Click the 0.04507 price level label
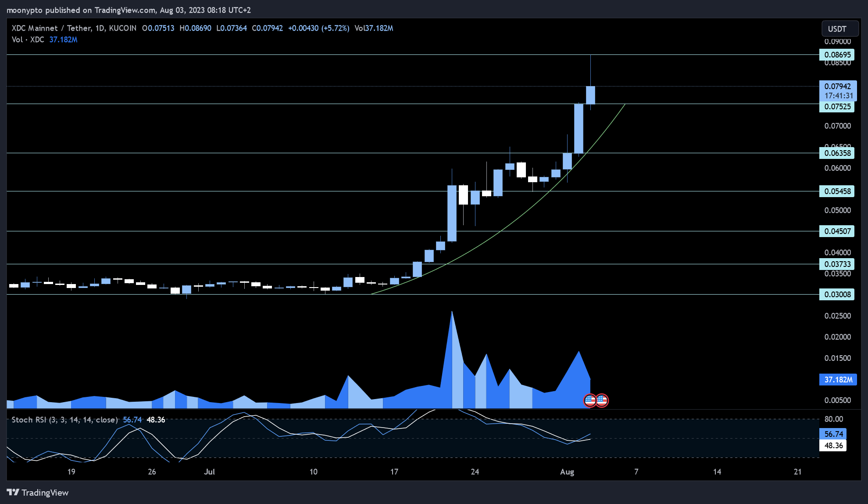 tap(837, 231)
